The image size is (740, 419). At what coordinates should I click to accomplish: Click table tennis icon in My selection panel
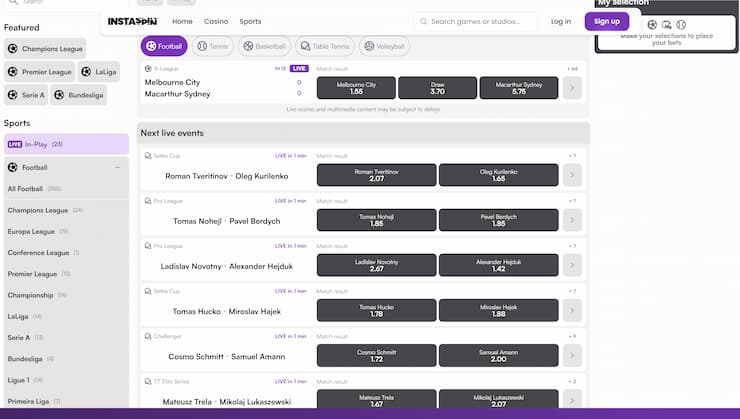click(666, 25)
